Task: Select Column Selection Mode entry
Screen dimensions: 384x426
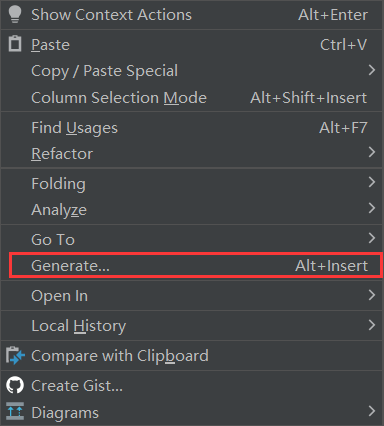Action: pos(192,98)
